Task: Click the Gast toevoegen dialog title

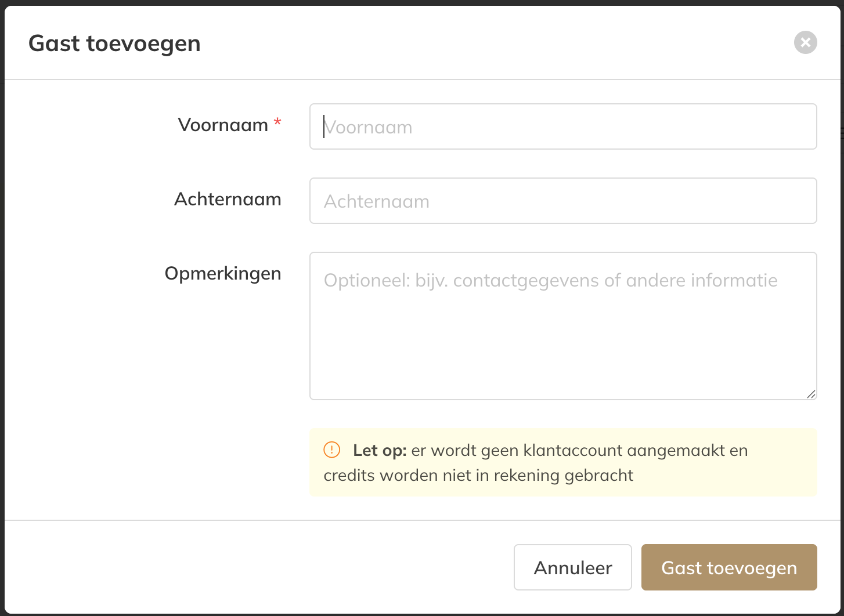Action: point(114,44)
